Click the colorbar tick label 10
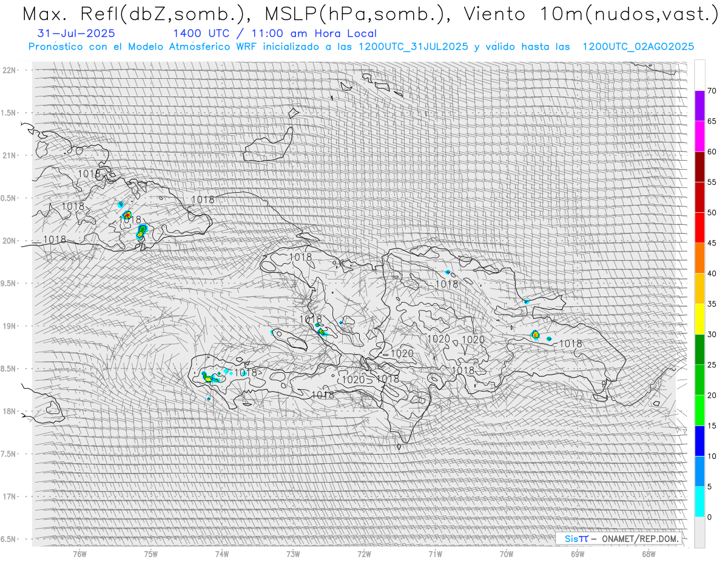 tap(712, 456)
